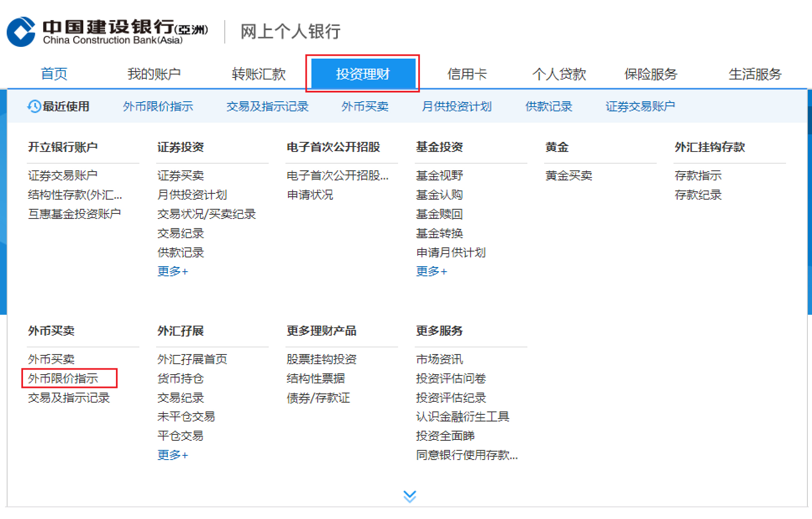Open recent link 外币买卖
Image resolution: width=812 pixels, height=519 pixels.
click(365, 106)
